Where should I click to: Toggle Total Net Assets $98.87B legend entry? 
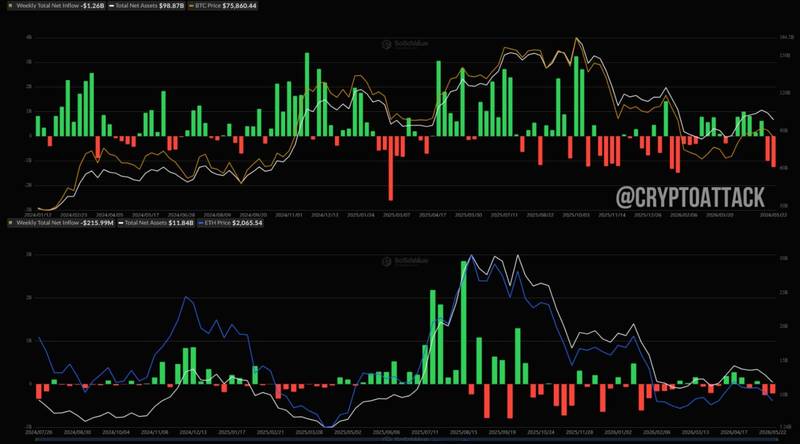coord(147,6)
